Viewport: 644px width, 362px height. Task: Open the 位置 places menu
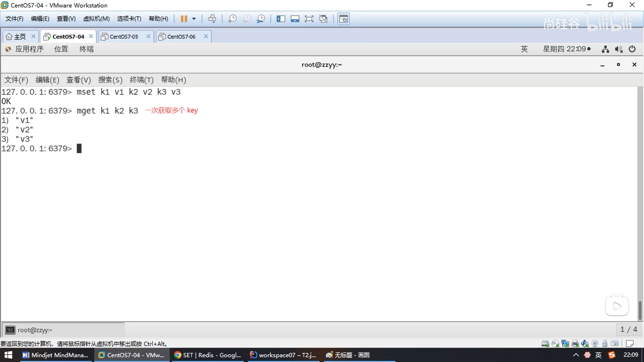tap(61, 49)
